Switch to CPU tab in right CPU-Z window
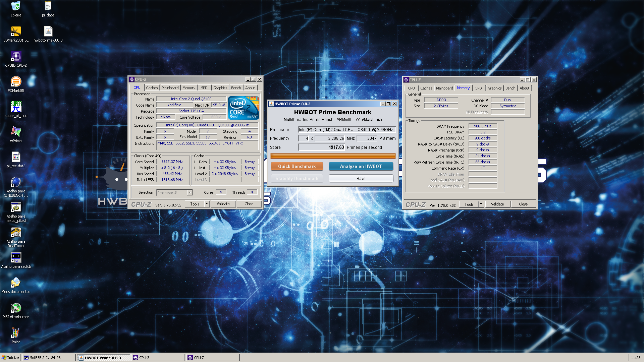This screenshot has height=362, width=644. pyautogui.click(x=412, y=88)
